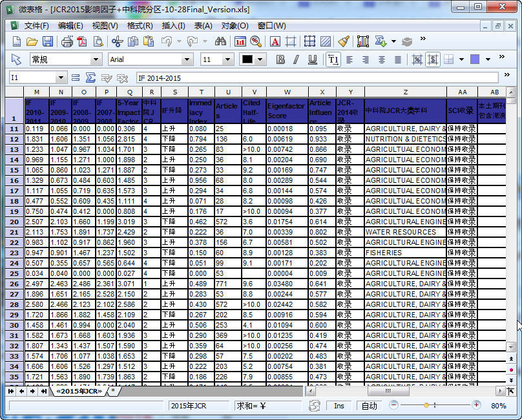Click the format paintbrush icon
The image size is (522, 420).
tap(343, 41)
